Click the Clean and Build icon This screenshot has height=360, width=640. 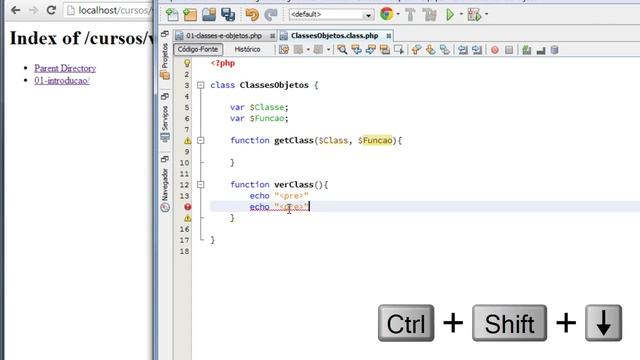[429, 15]
